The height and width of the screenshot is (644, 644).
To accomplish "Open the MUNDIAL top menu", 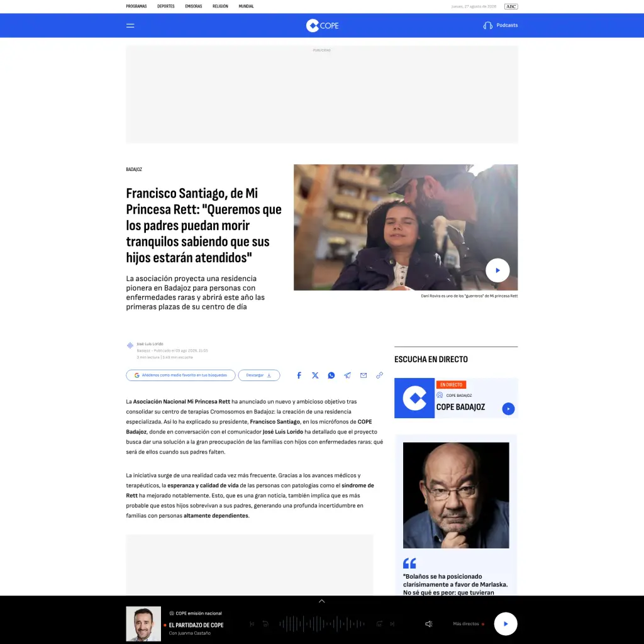I will [246, 6].
